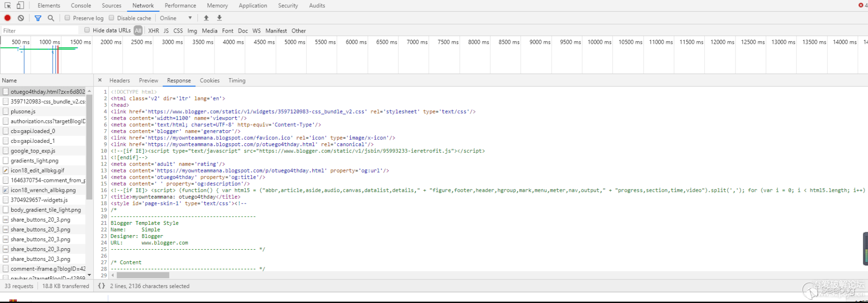Open the Online throttling dropdown

pyautogui.click(x=176, y=18)
